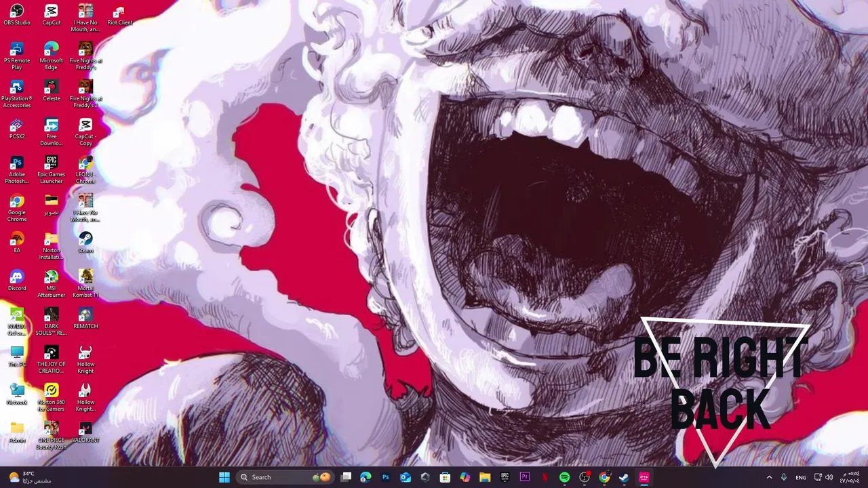The height and width of the screenshot is (488, 868).
Task: Select the Riot Client desktop icon
Action: pos(120,15)
